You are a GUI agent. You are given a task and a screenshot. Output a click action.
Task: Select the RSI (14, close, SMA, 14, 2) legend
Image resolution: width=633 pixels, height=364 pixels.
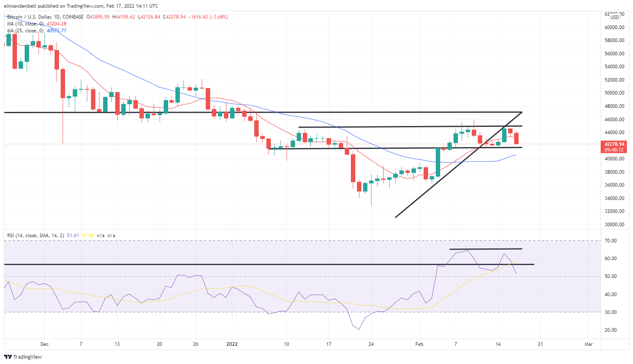[36, 235]
